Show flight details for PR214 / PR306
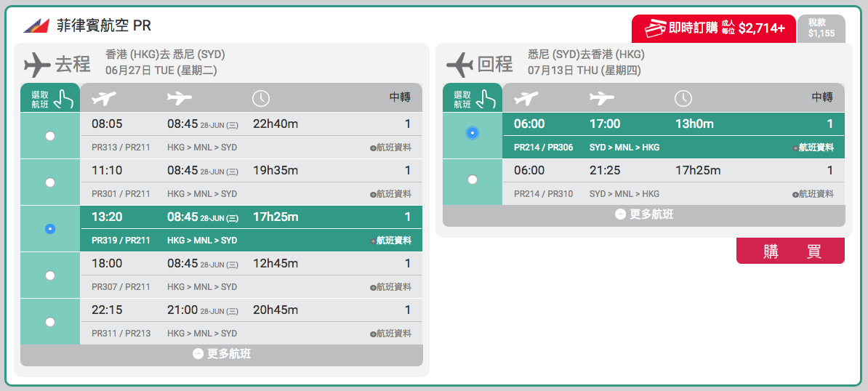The image size is (868, 391). point(813,148)
